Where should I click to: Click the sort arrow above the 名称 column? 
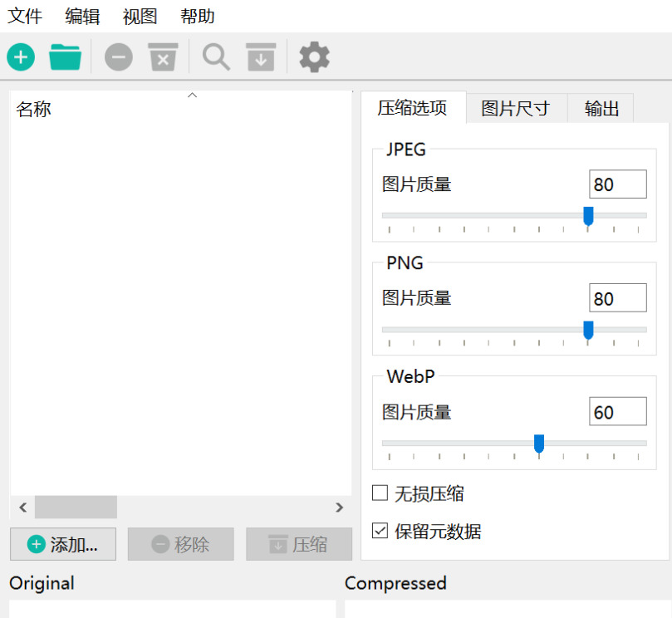click(x=193, y=96)
